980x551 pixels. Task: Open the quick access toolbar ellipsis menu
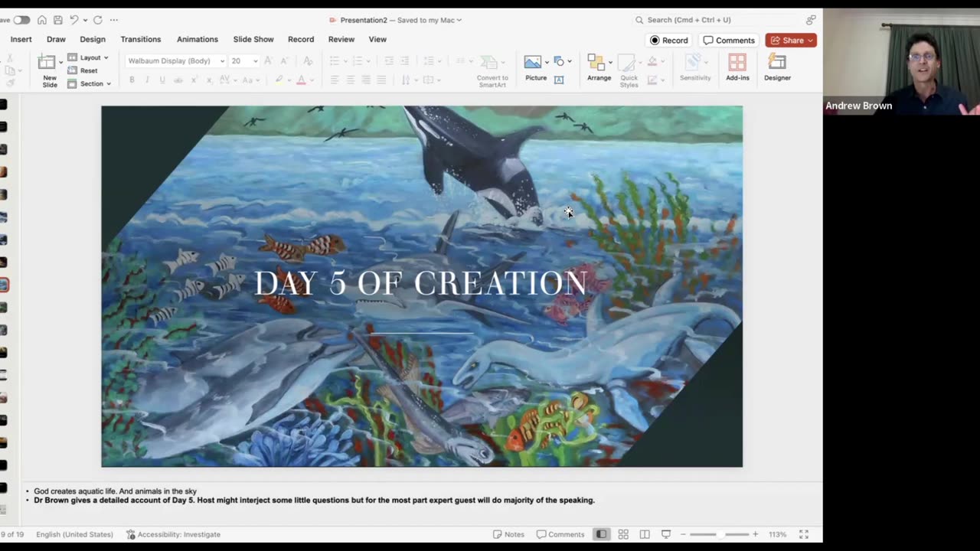coord(114,20)
